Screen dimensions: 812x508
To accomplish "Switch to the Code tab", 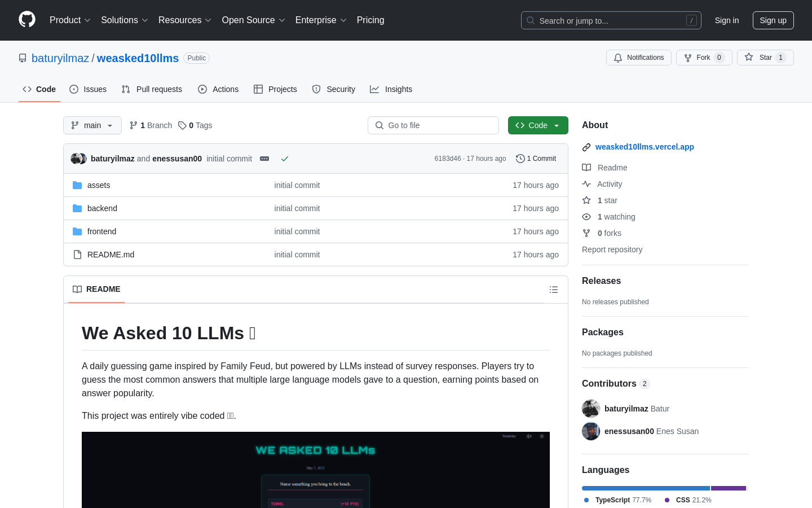I will point(39,89).
